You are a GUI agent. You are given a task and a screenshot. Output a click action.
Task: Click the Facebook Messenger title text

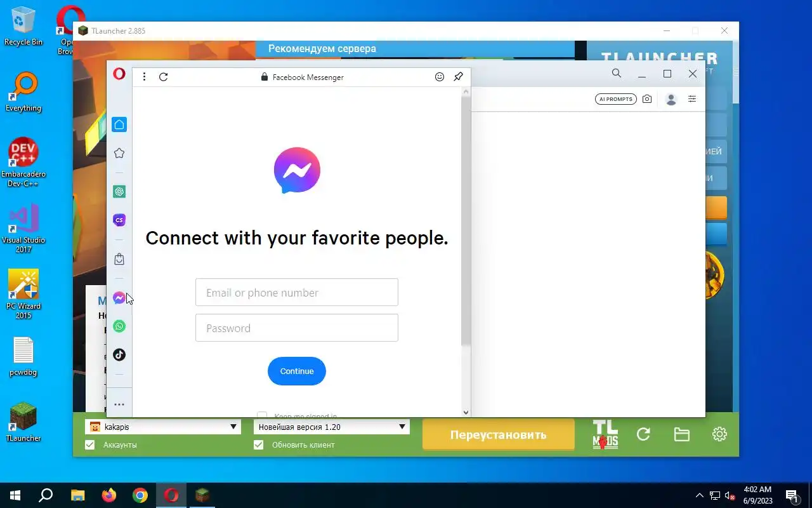(x=308, y=77)
